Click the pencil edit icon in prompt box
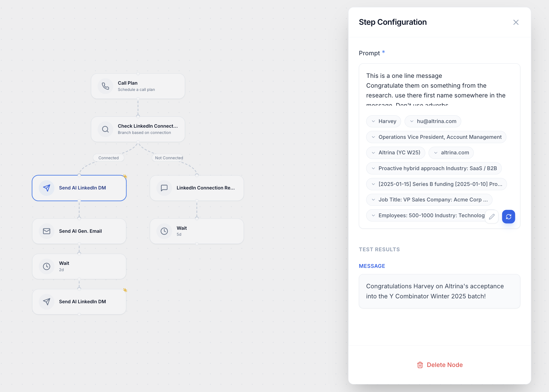The image size is (549, 392). [492, 217]
